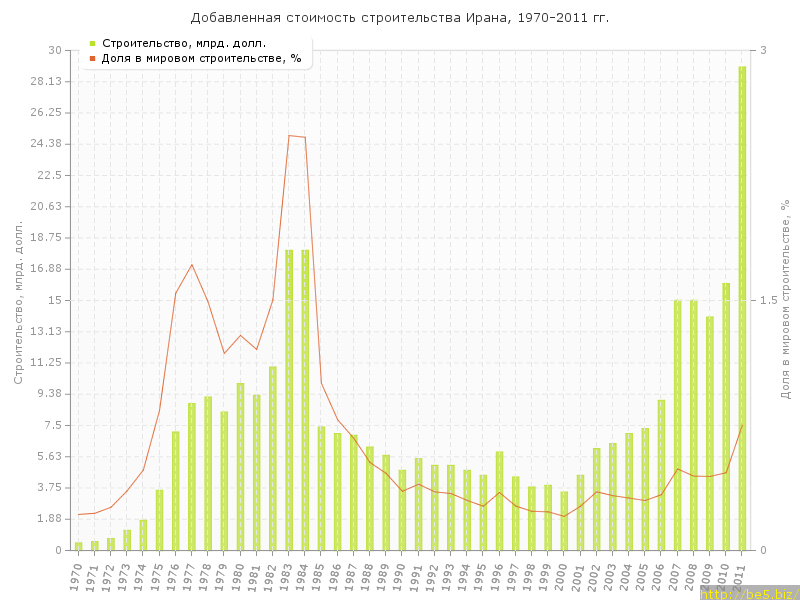The image size is (800, 600).
Task: Select the 1996 construction bar
Action: point(499,501)
